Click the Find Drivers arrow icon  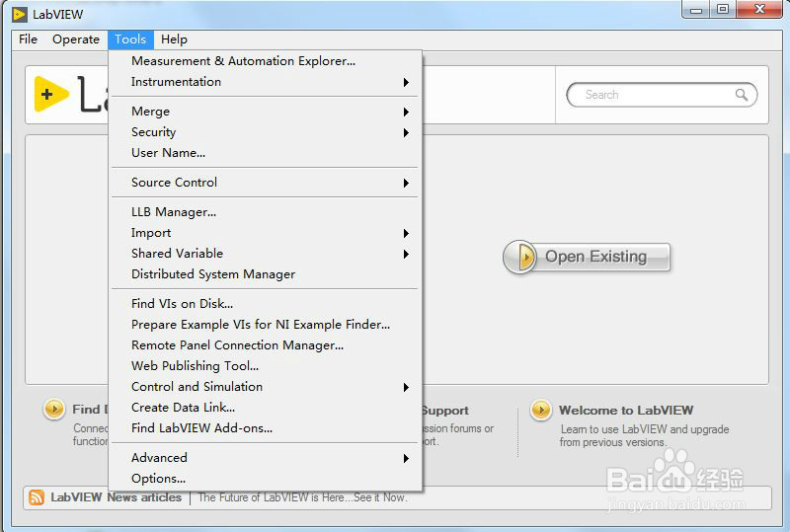click(x=54, y=409)
